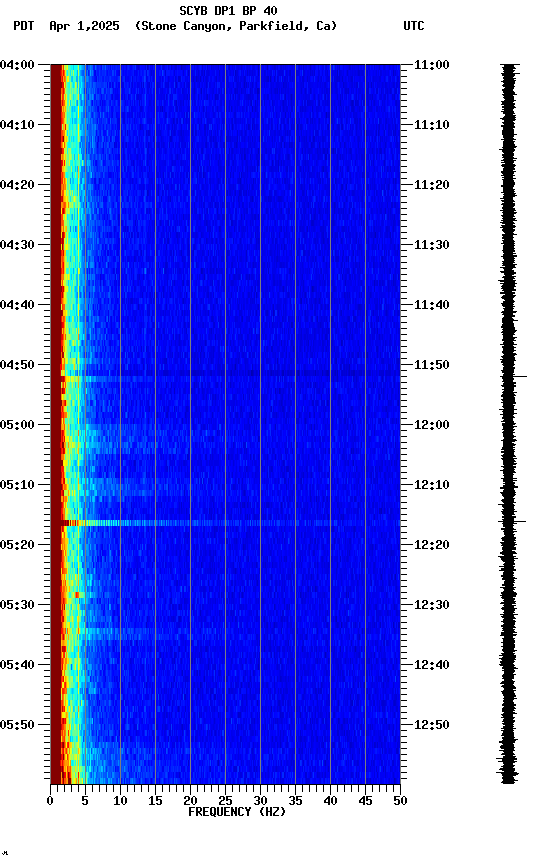Click the broadband event streak near 12:16 UTC
Viewport: 552px width, 864px height.
coord(225,522)
